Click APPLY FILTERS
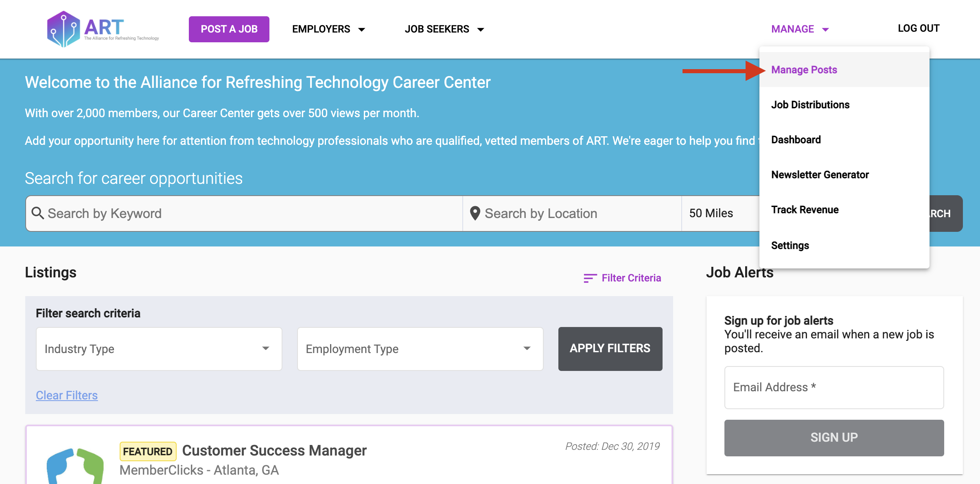This screenshot has width=980, height=484. [610, 349]
